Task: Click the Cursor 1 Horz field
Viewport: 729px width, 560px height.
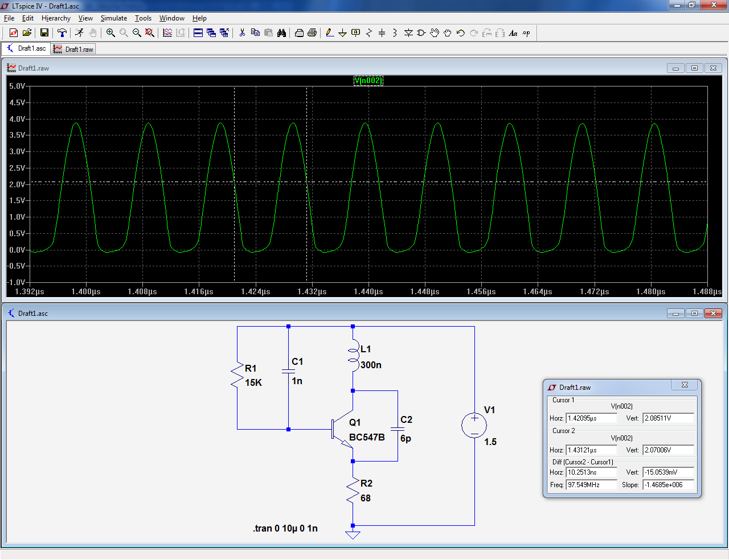Action: pos(591,418)
